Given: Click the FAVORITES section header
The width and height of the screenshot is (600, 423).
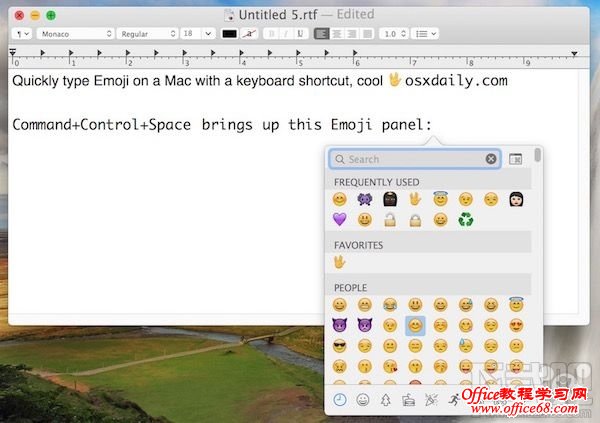Looking at the screenshot, I should pyautogui.click(x=359, y=245).
